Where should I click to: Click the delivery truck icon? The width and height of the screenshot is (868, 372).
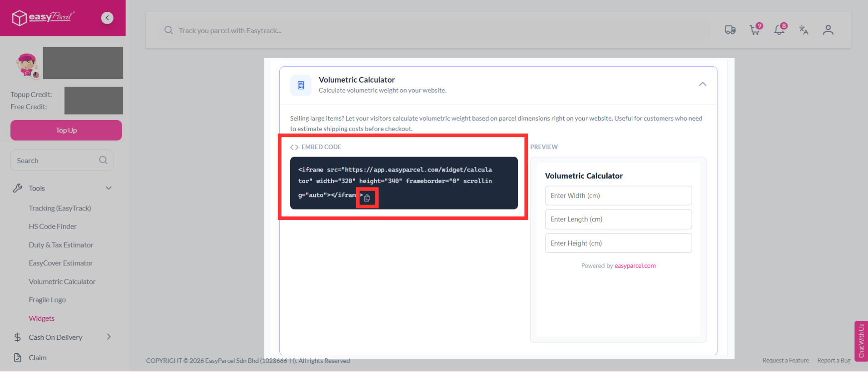click(730, 30)
